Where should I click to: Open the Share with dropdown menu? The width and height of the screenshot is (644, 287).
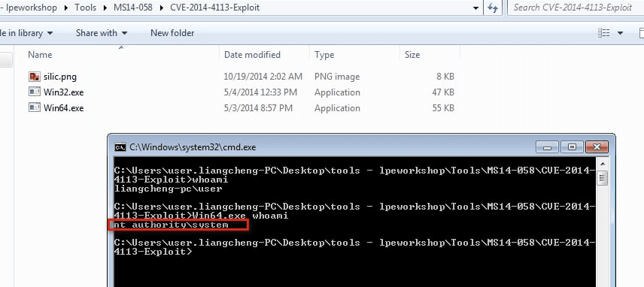[102, 33]
